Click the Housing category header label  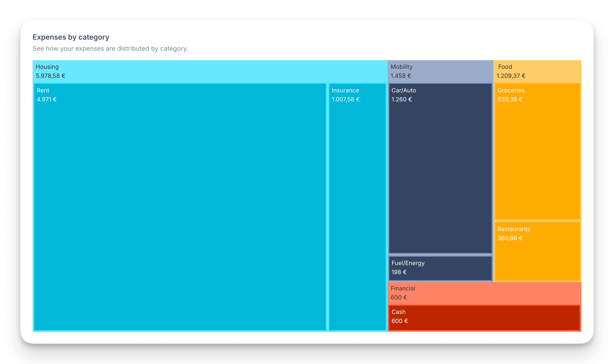pyautogui.click(x=47, y=67)
